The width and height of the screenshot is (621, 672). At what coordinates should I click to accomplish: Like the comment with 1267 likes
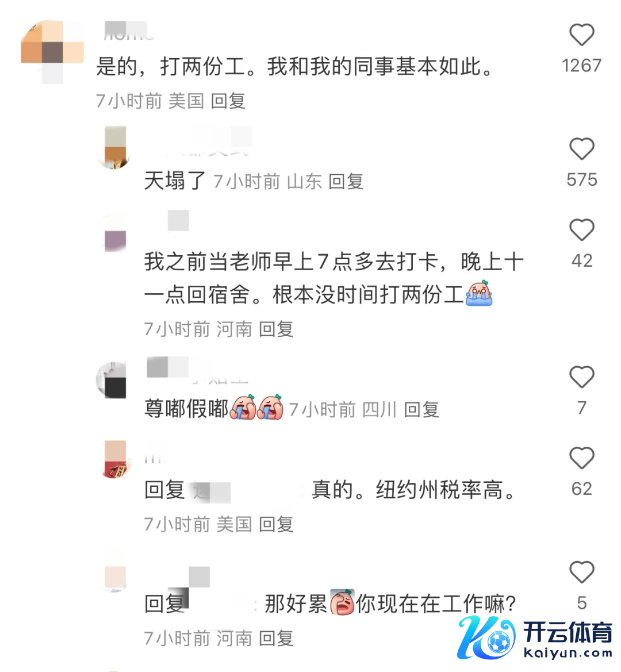(581, 34)
